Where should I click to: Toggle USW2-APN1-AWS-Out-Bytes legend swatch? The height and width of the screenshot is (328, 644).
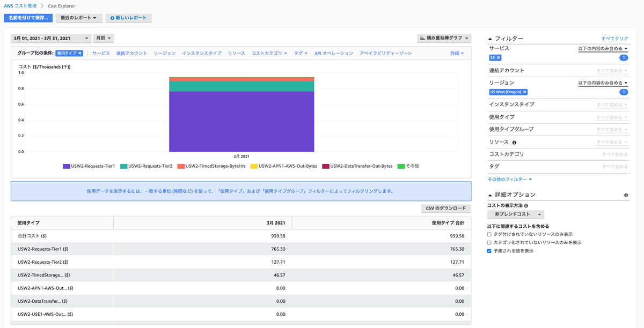(x=254, y=166)
